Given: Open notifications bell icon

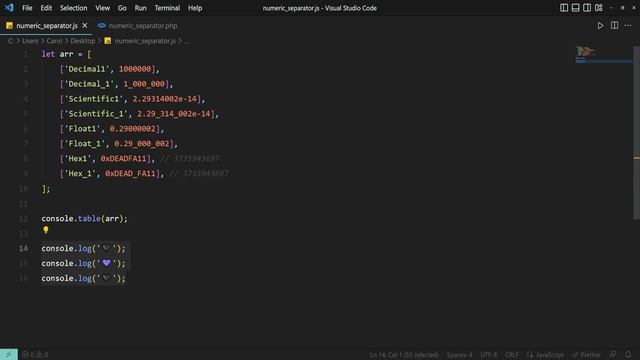Looking at the screenshot, I should tap(628, 354).
